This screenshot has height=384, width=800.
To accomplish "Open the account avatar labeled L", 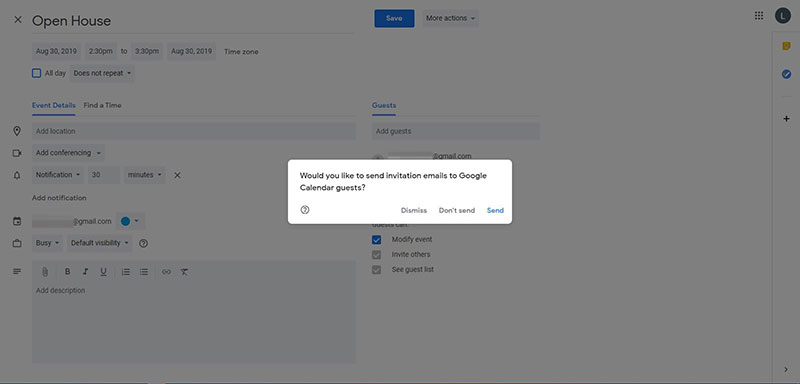I will point(782,16).
